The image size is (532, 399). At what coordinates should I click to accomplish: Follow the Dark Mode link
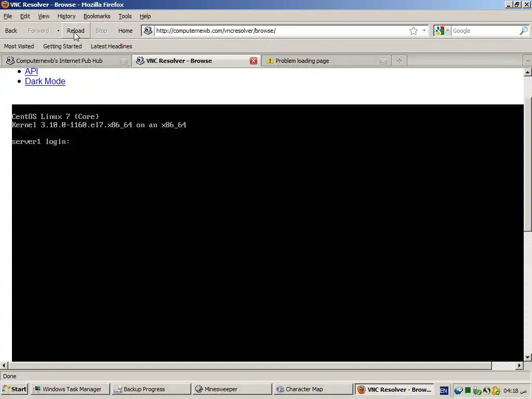coord(45,82)
